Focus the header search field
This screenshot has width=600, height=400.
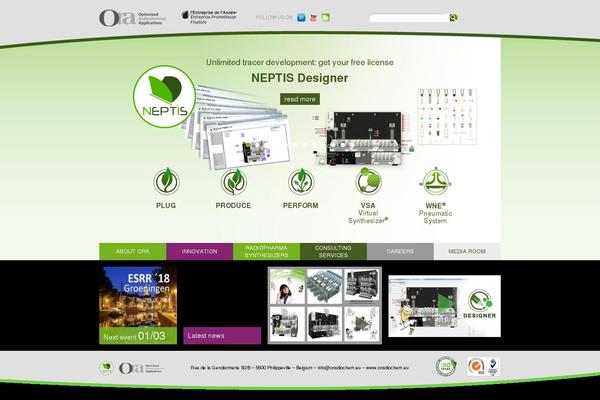pyautogui.click(x=409, y=18)
